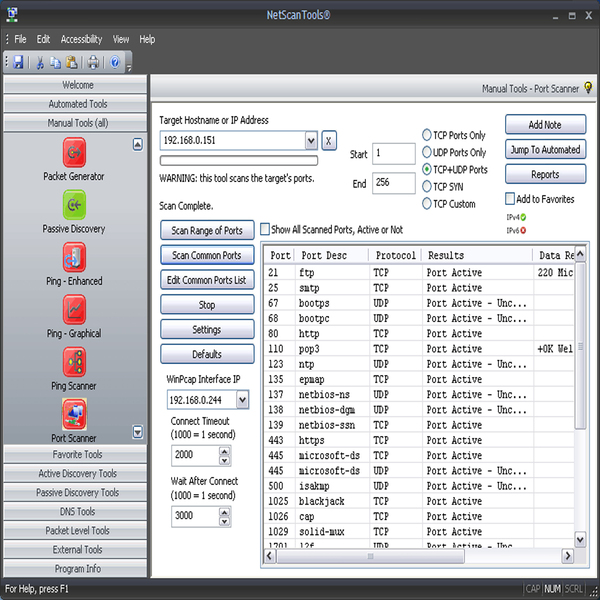Decrease Connect Timeout with down arrow
600x600 pixels.
[225, 460]
